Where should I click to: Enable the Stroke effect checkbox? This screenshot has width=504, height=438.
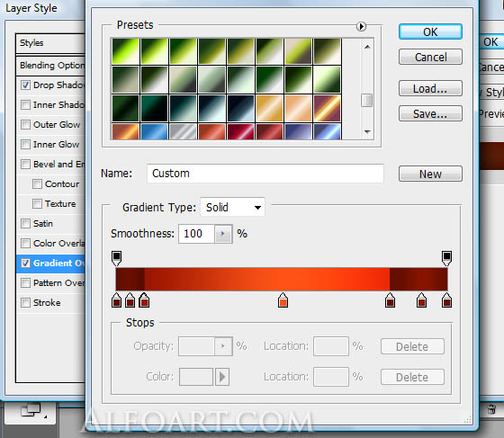[25, 302]
